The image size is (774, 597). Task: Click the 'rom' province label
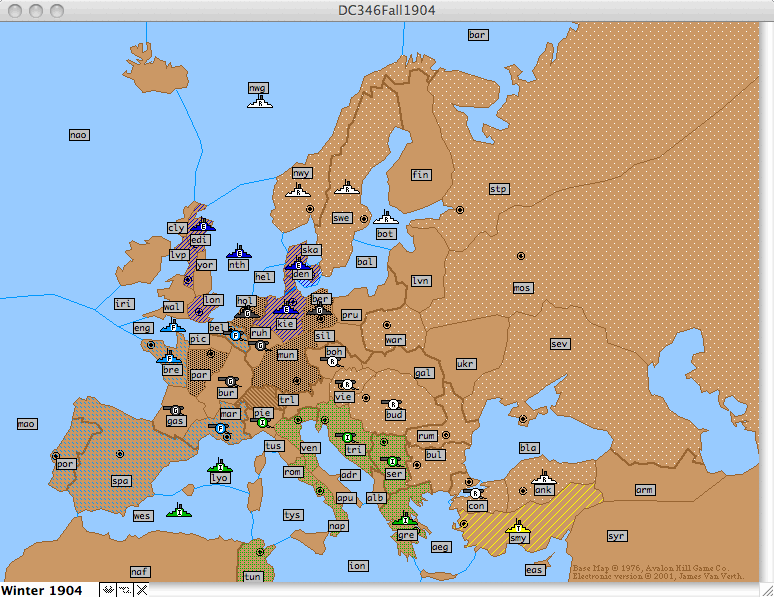pyautogui.click(x=293, y=472)
